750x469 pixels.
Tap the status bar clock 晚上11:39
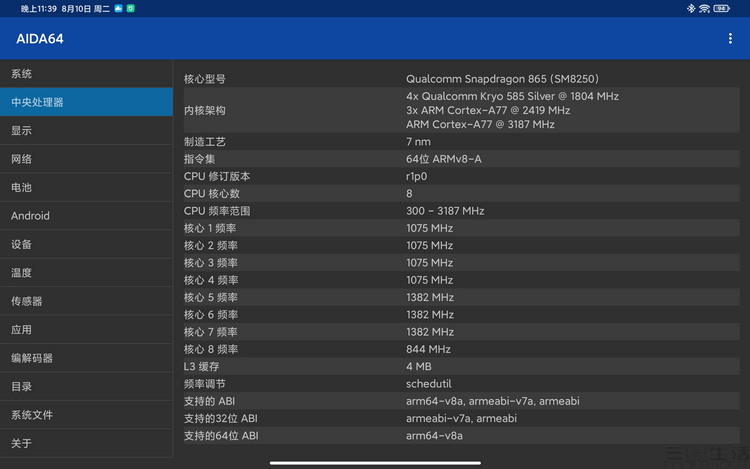tap(38, 9)
